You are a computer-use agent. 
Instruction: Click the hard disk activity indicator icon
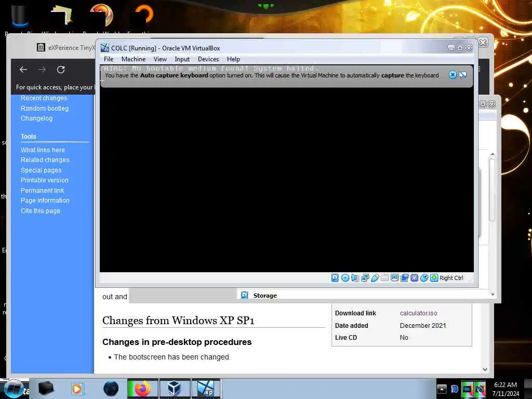(x=335, y=278)
